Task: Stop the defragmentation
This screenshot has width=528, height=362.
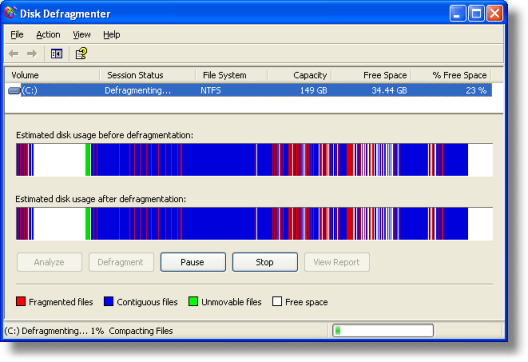Action: click(265, 262)
